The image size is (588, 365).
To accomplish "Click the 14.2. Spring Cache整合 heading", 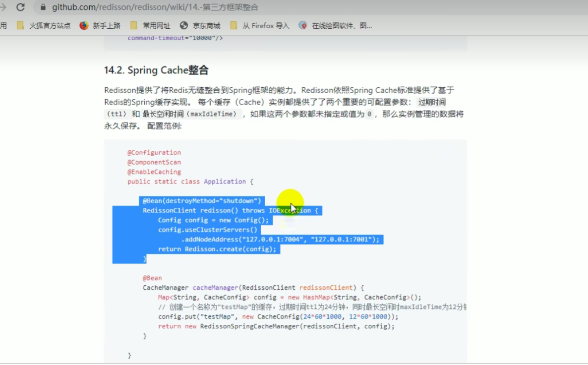I will [156, 70].
